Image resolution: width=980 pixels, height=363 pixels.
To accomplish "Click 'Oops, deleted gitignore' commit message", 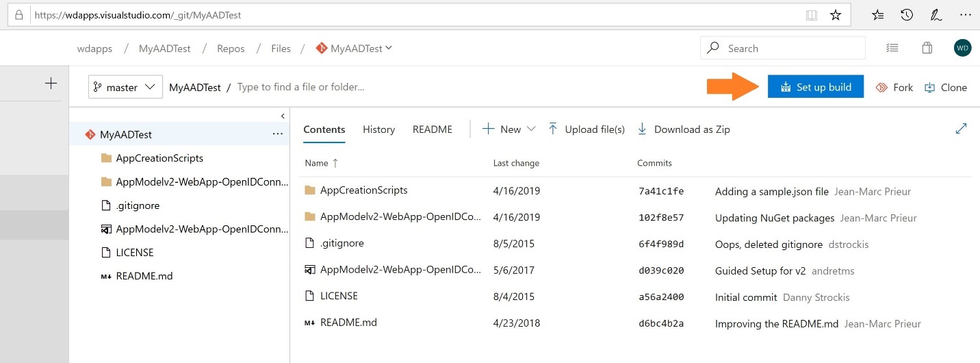I will tap(768, 244).
